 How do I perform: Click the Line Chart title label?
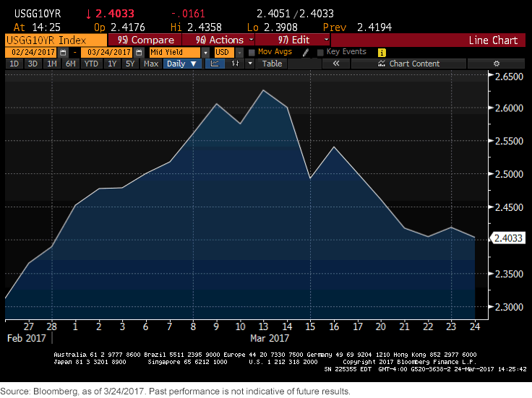[x=493, y=40]
